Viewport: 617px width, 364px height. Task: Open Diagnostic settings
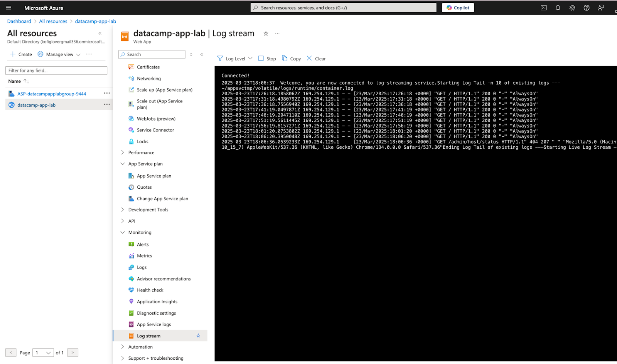click(156, 313)
